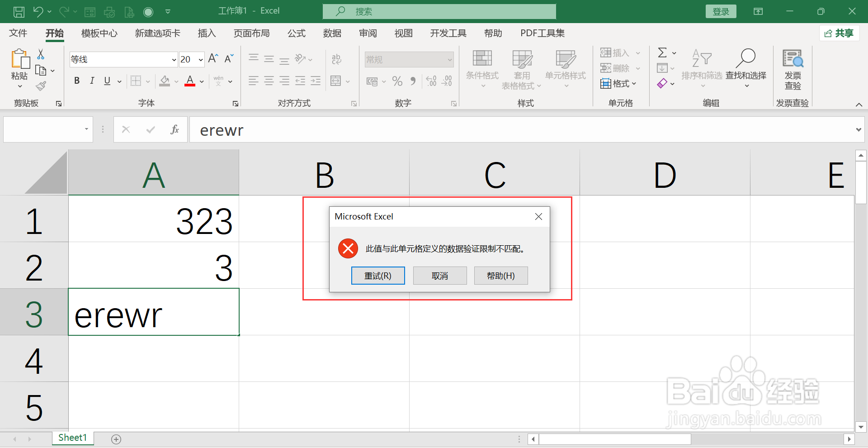Switch to the Developer tab

tap(448, 33)
